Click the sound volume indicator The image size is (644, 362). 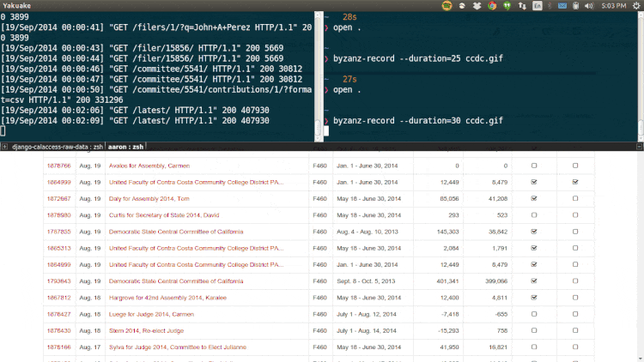pos(589,6)
